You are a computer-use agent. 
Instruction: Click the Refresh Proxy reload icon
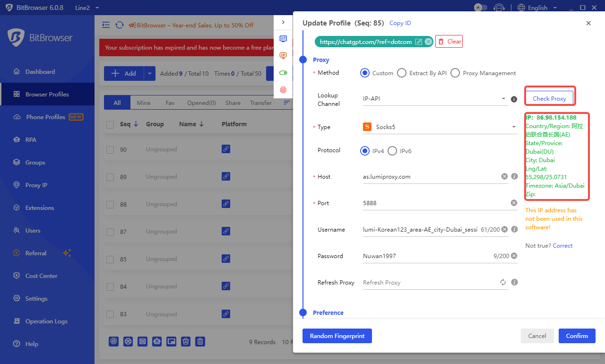[503, 282]
